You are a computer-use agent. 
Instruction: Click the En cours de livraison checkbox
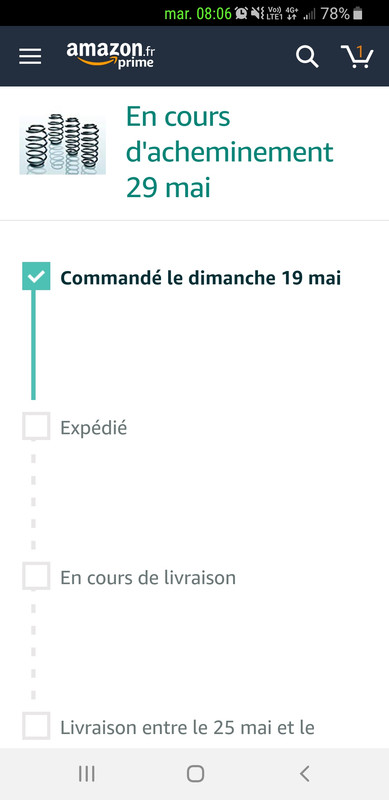click(x=36, y=576)
